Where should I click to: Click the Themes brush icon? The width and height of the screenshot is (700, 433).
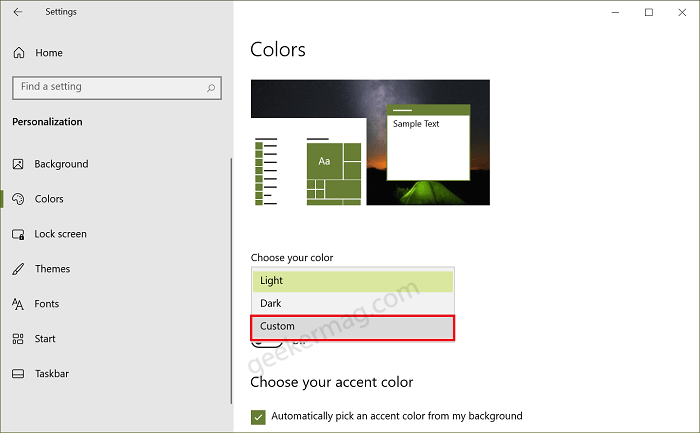(x=18, y=269)
